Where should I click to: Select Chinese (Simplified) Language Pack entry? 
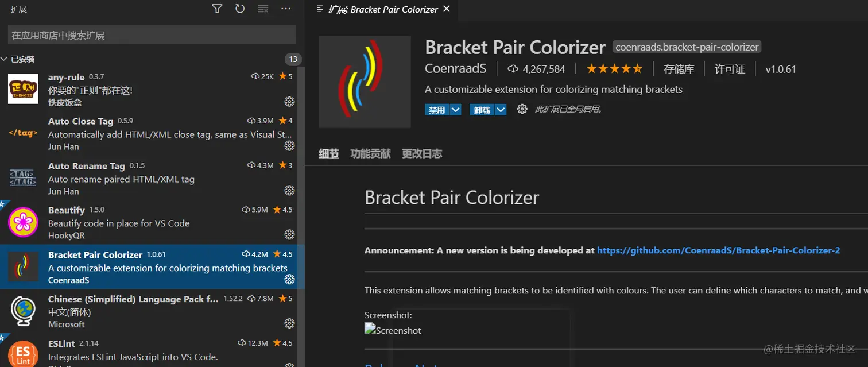coord(152,311)
